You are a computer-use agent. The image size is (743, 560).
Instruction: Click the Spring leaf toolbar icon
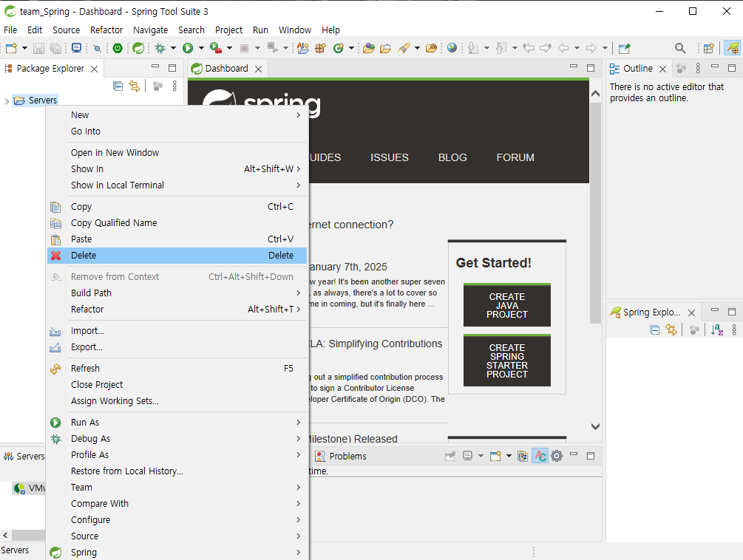point(138,48)
